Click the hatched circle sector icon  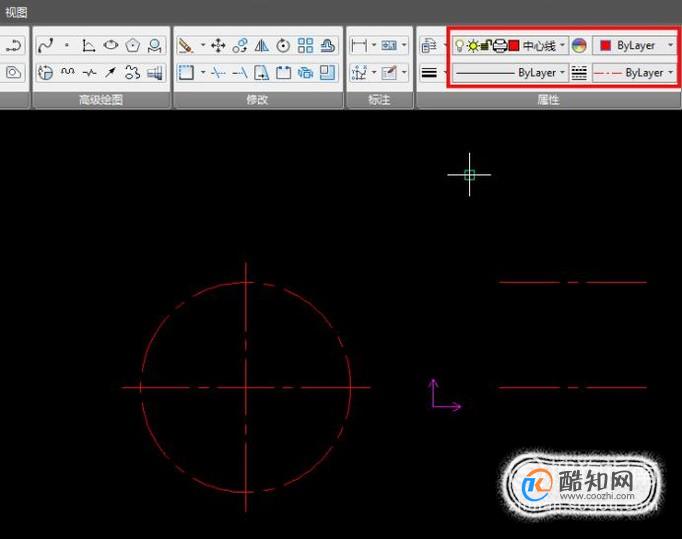point(45,72)
